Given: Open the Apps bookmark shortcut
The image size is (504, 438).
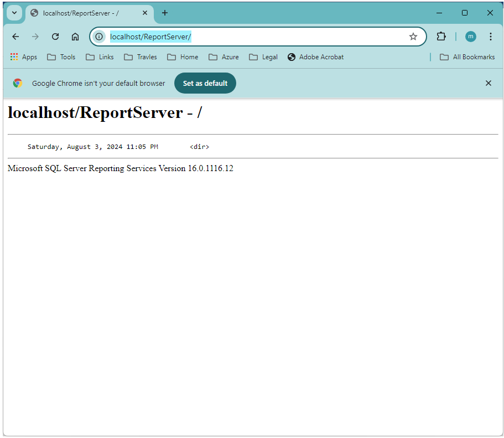Looking at the screenshot, I should pos(24,57).
